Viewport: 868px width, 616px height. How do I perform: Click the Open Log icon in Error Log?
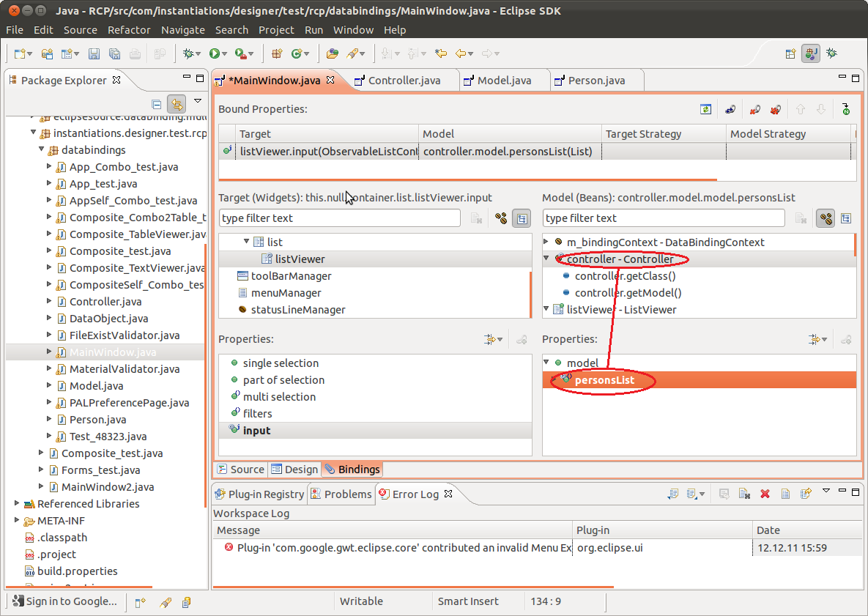coord(785,494)
